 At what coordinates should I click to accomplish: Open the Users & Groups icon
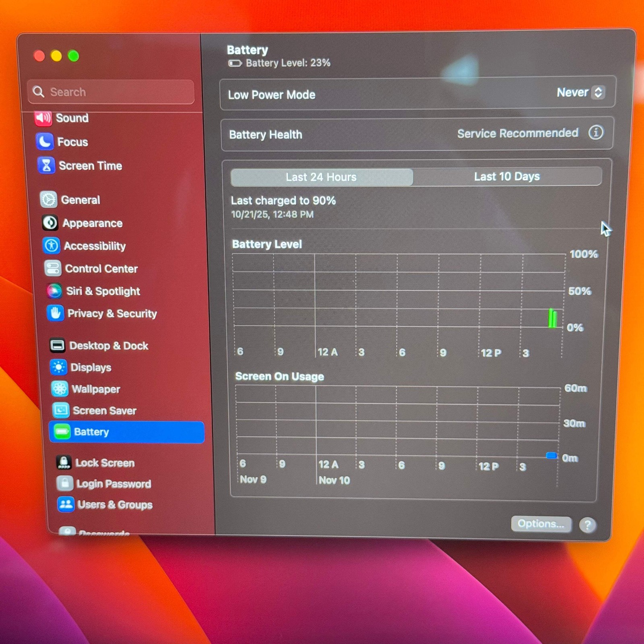[x=66, y=504]
